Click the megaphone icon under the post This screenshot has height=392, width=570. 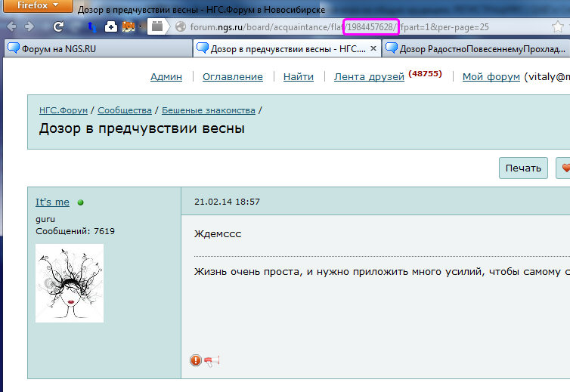pyautogui.click(x=211, y=361)
